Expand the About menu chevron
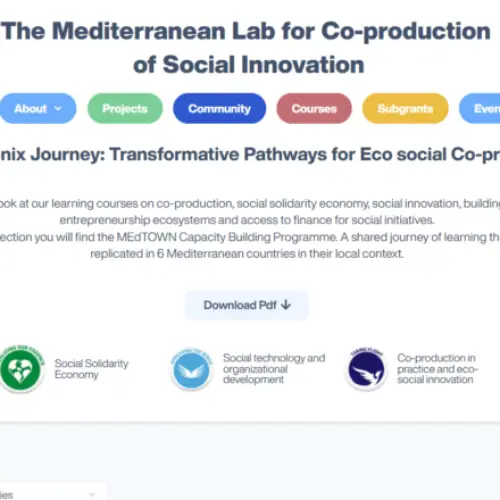The height and width of the screenshot is (500, 500). pos(58,109)
